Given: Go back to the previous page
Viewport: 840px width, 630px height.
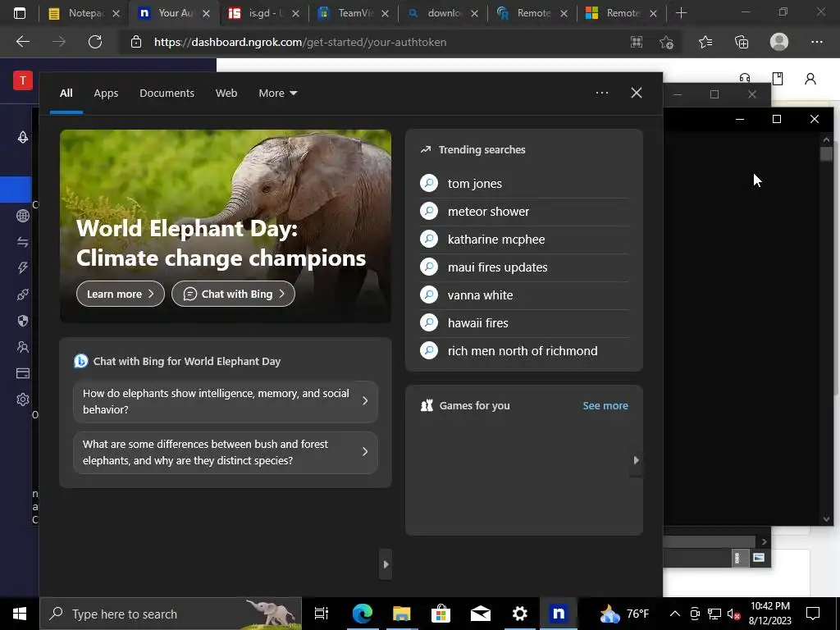Looking at the screenshot, I should [23, 42].
